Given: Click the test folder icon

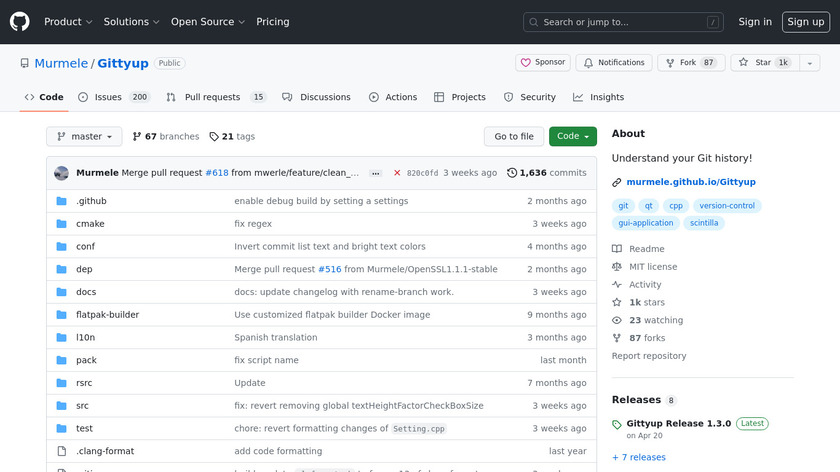Looking at the screenshot, I should [x=62, y=429].
